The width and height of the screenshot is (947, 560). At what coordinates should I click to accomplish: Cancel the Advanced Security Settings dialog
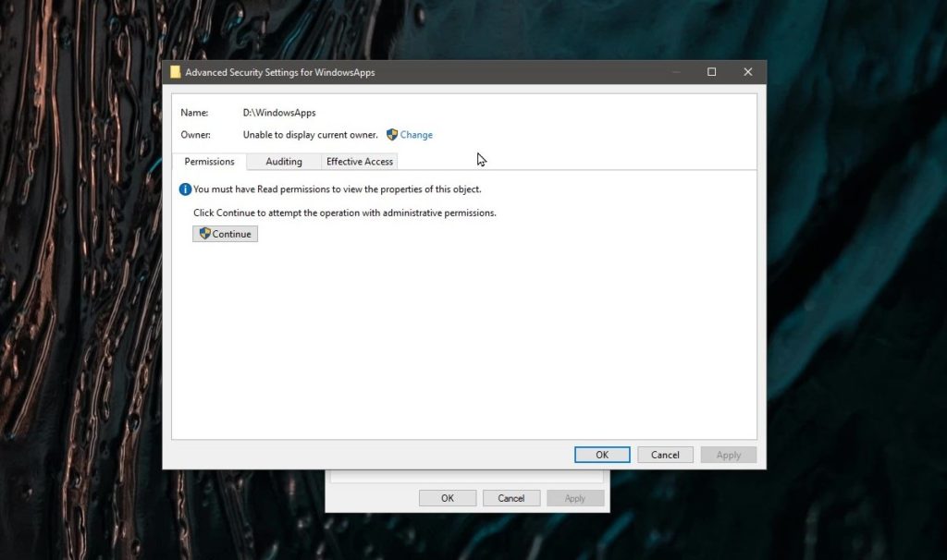[x=665, y=454]
